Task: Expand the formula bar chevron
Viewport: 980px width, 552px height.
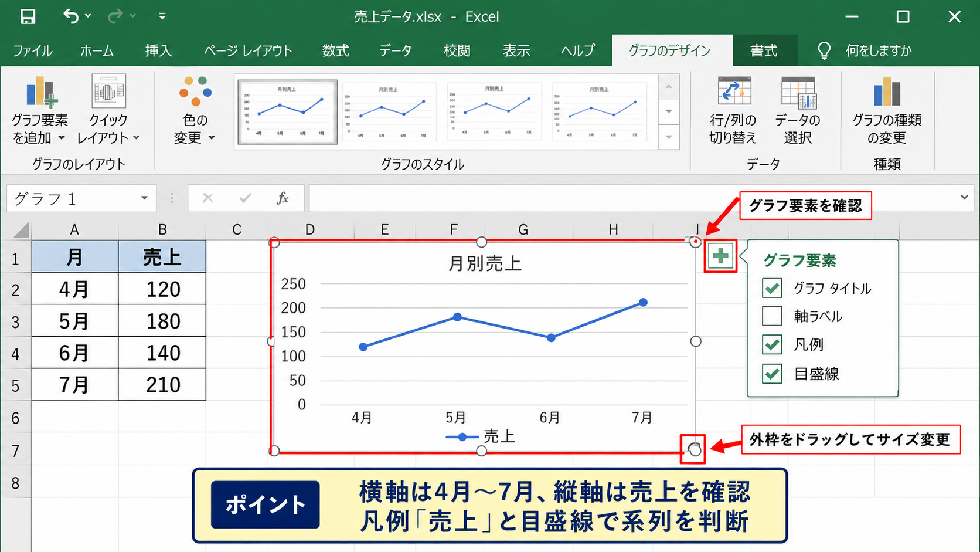Action: 964,198
